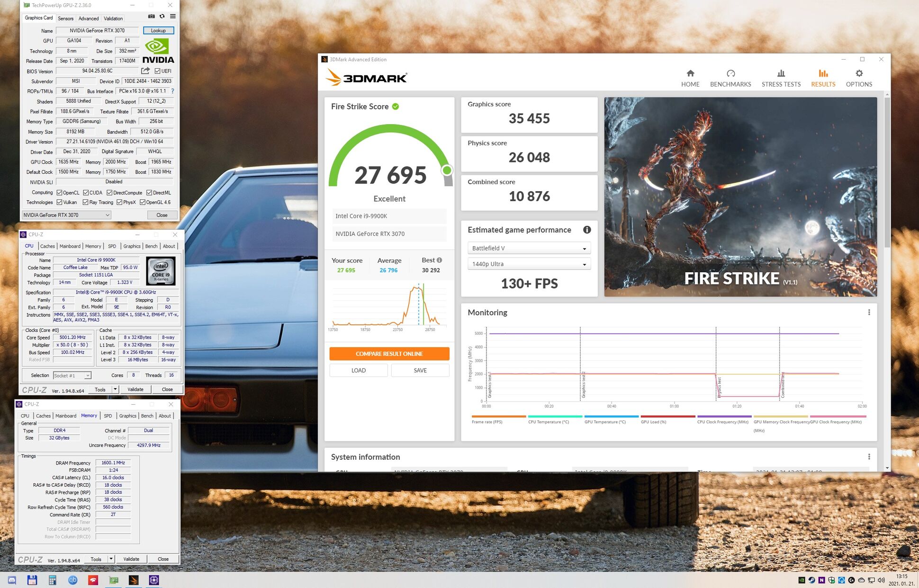Open GPU-Z hamburger menu

pos(173,17)
